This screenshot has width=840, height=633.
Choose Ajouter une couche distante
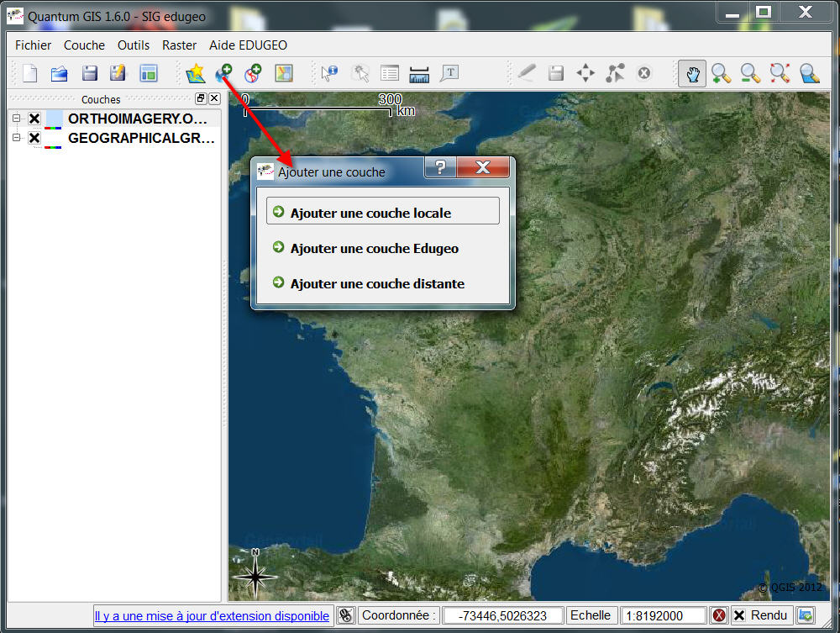tap(383, 283)
